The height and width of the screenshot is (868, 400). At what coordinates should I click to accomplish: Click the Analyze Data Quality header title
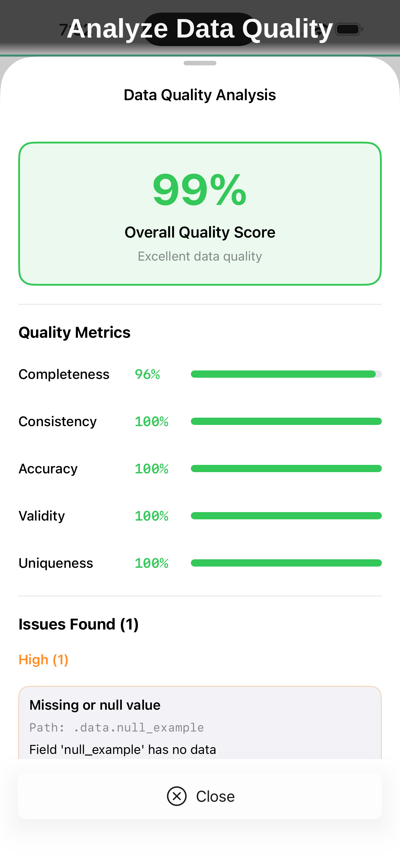200,29
